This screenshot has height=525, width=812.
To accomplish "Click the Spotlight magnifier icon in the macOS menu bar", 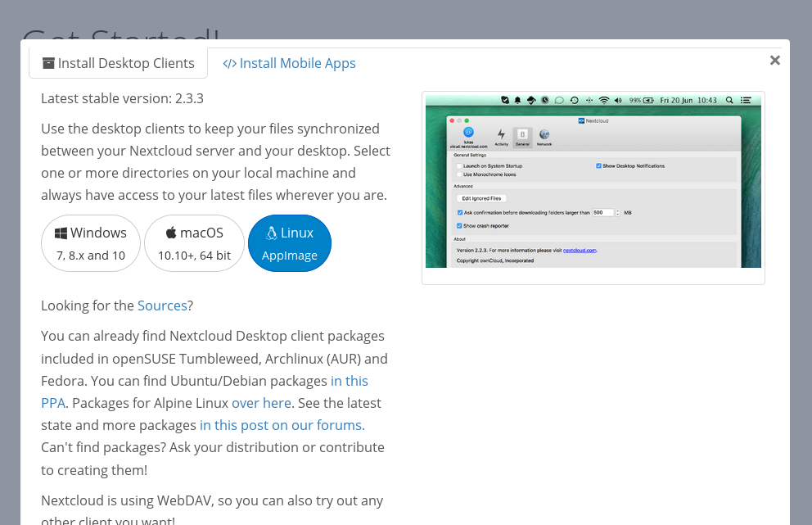I will pos(729,100).
